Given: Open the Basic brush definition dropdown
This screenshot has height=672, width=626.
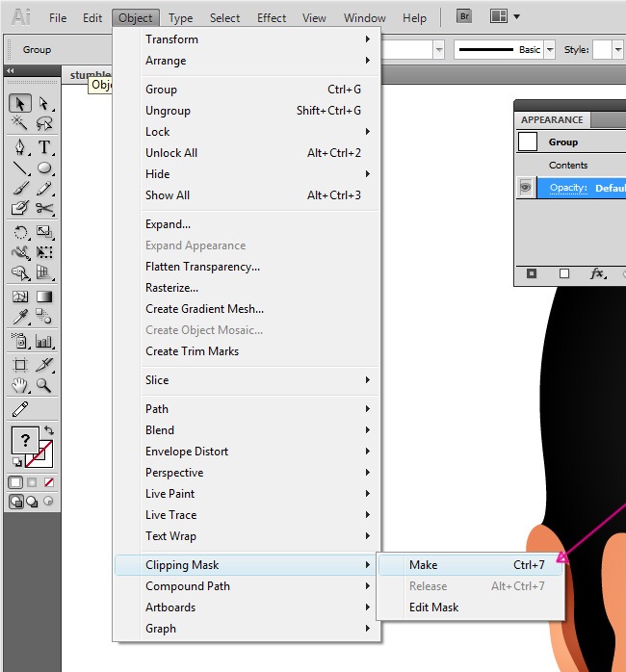Looking at the screenshot, I should point(550,49).
